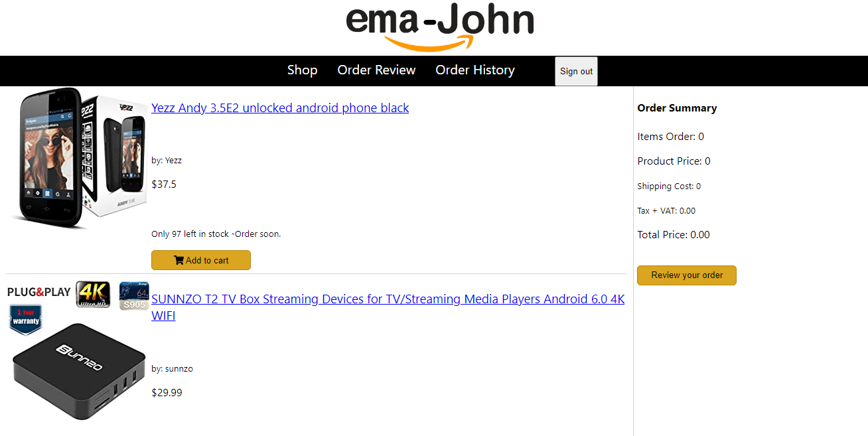Viewport: 868px width, 436px height.
Task: Click the 'by: Yezz' seller text
Action: pyautogui.click(x=167, y=161)
